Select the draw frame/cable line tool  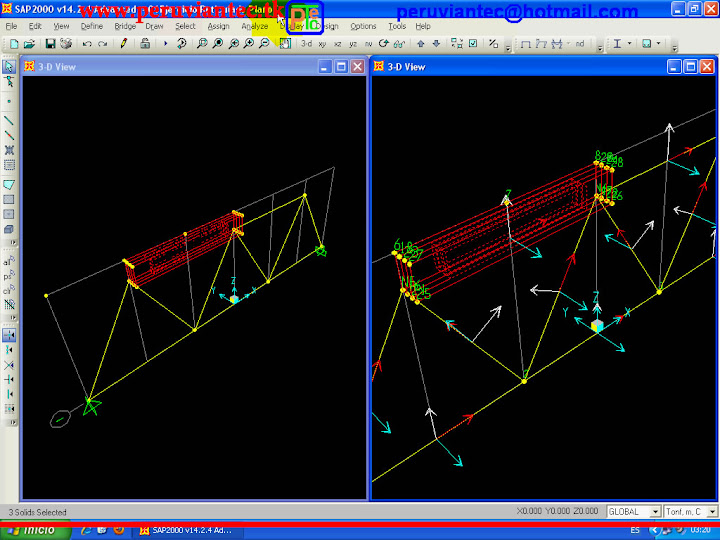click(x=9, y=120)
